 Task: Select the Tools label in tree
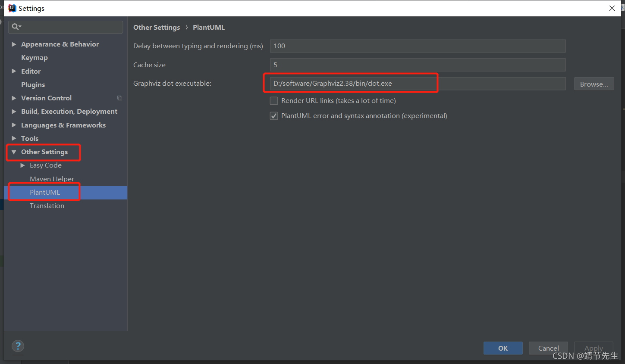pyautogui.click(x=30, y=138)
